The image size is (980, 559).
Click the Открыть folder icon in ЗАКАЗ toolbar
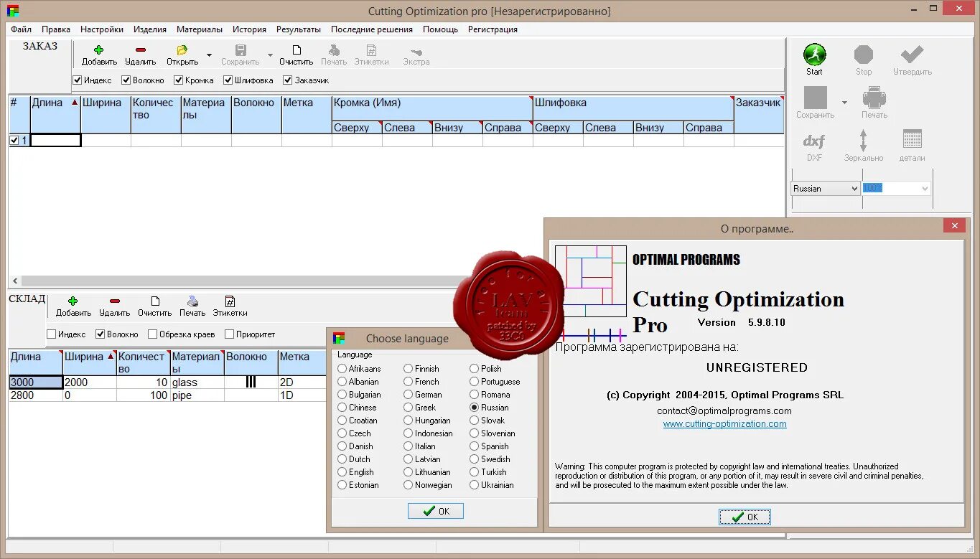click(182, 50)
